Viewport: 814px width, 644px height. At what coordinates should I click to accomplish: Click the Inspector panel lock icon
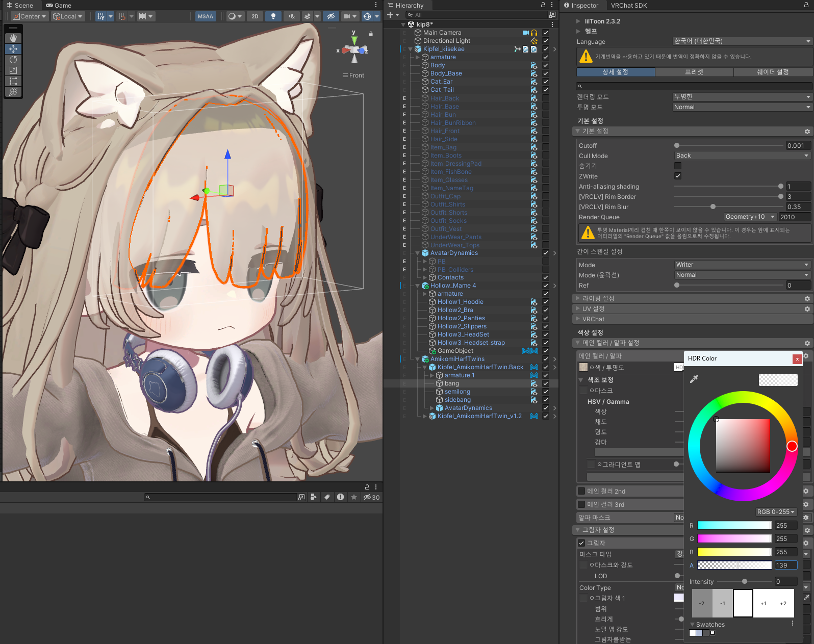click(x=806, y=5)
